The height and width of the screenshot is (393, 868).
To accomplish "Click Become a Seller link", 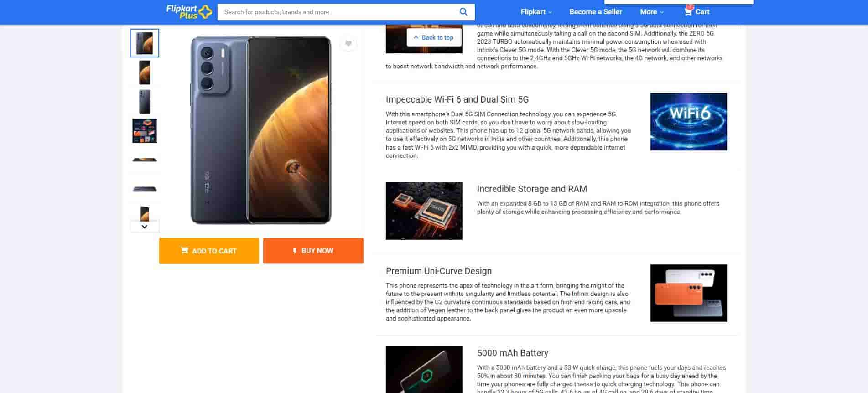I will tap(595, 12).
